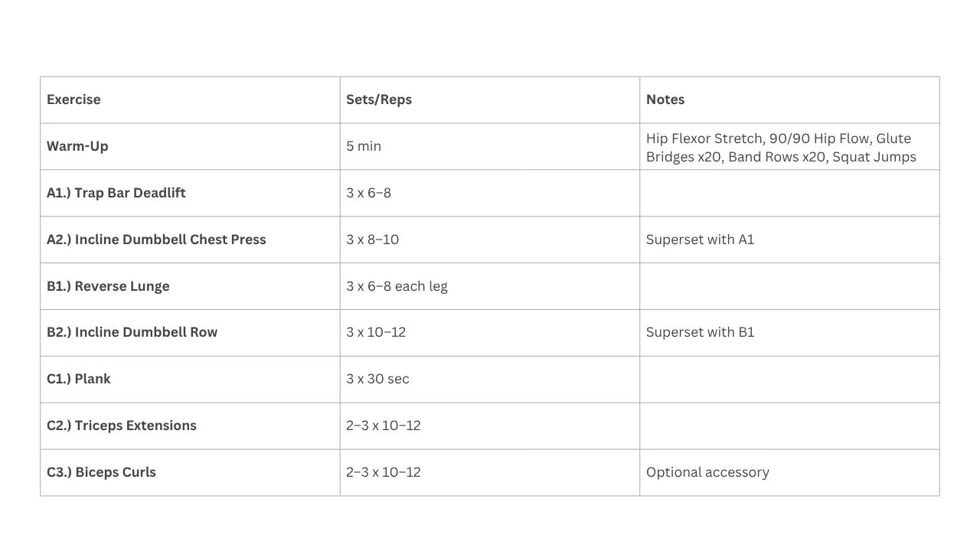Click the C3.) Biceps Curls cell
980x551 pixels.
(x=101, y=472)
